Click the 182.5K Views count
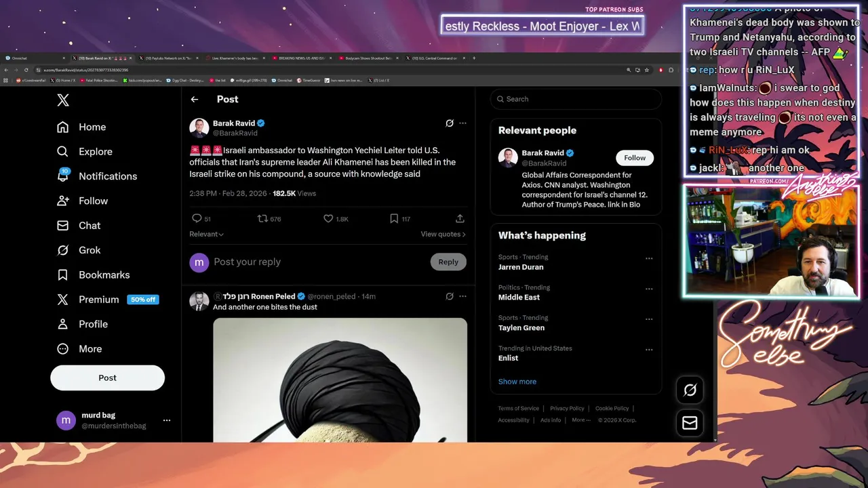Viewport: 868px width, 488px height. 294,193
